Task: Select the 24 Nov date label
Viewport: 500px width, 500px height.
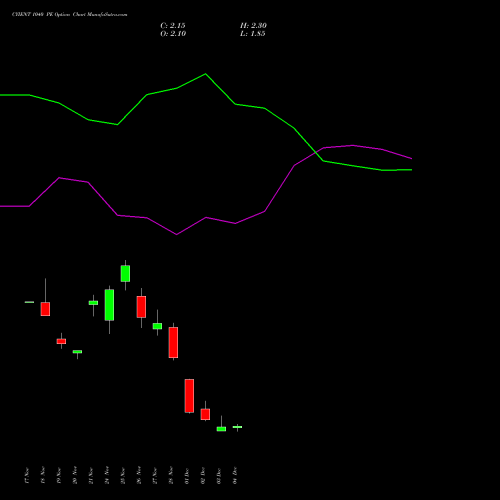Action: pyautogui.click(x=107, y=475)
